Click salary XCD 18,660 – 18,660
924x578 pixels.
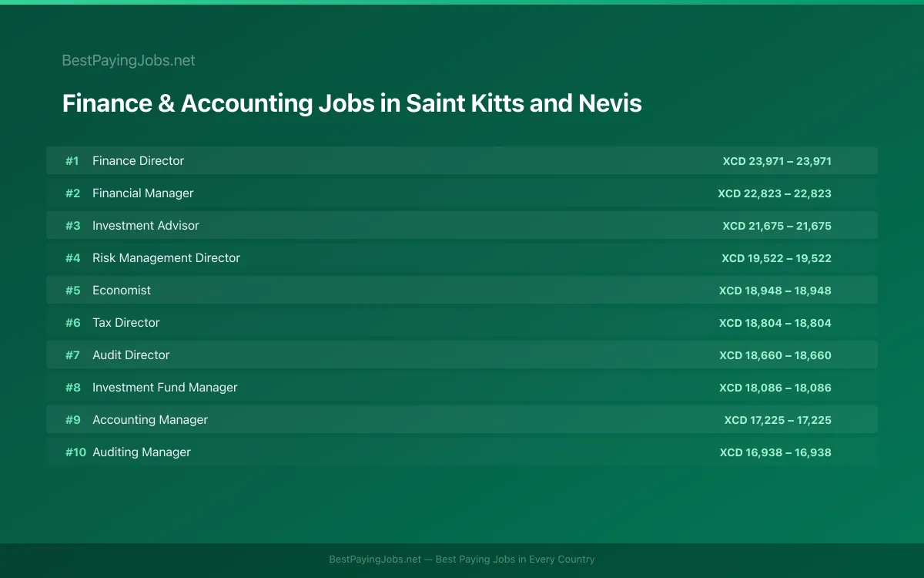775,355
